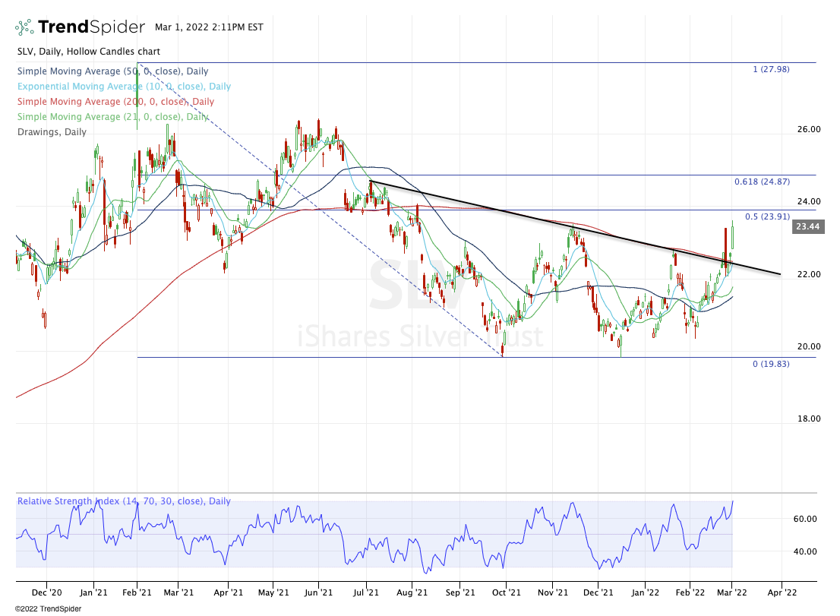Click the current price tag 23.44
The height and width of the screenshot is (616, 840).
click(808, 226)
